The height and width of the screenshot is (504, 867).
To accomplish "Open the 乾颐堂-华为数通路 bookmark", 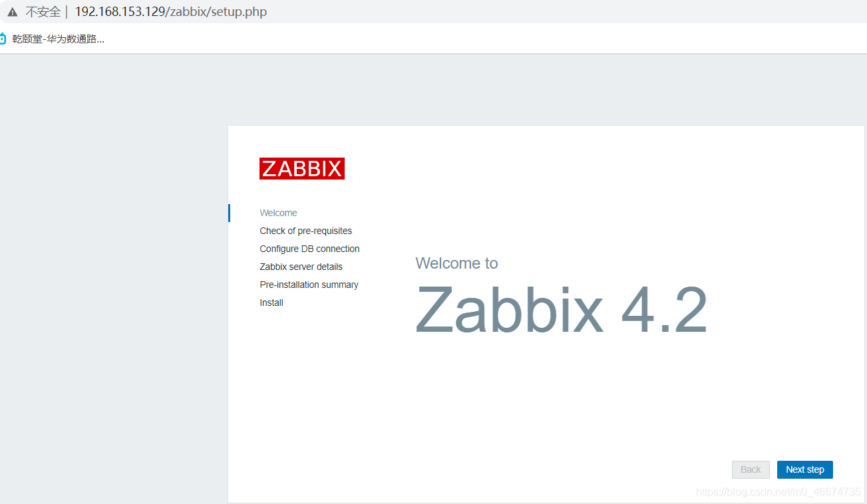I will tap(52, 39).
